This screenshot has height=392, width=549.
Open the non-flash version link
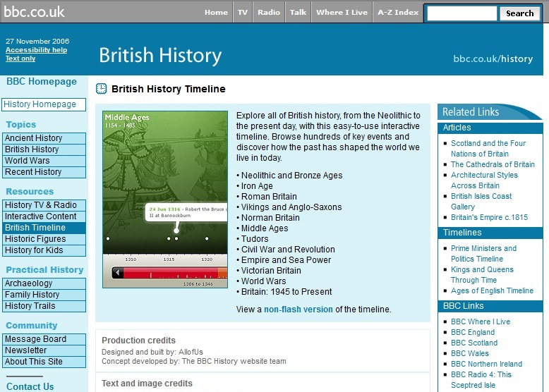298,310
